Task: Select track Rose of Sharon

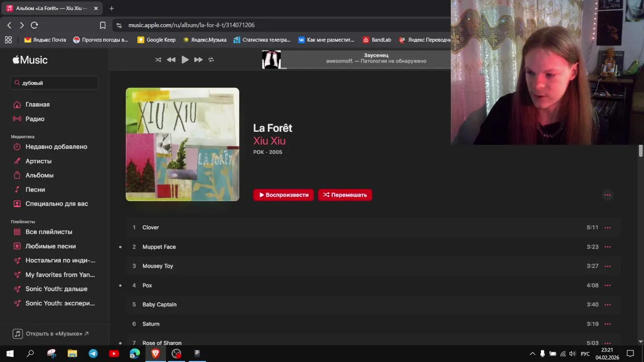Action: (373, 340)
